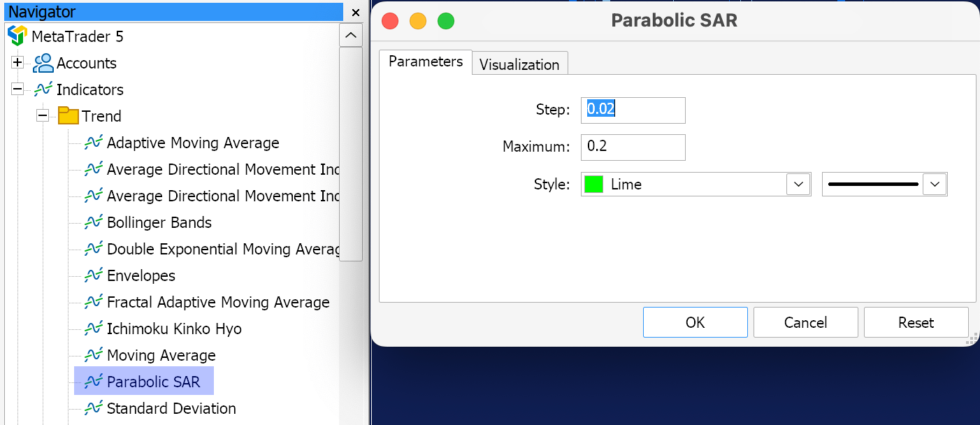Click the Indicators wave icon
This screenshot has height=425, width=980.
tap(43, 89)
